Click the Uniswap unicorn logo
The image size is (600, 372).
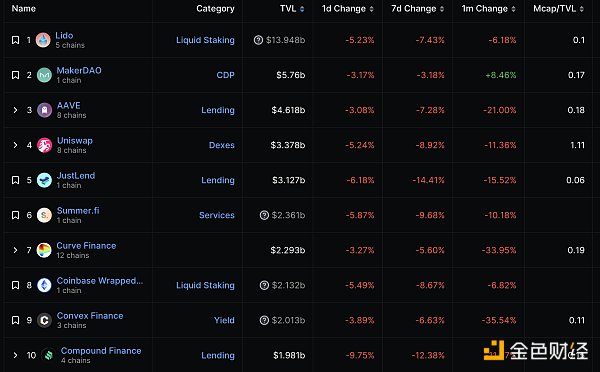click(44, 145)
